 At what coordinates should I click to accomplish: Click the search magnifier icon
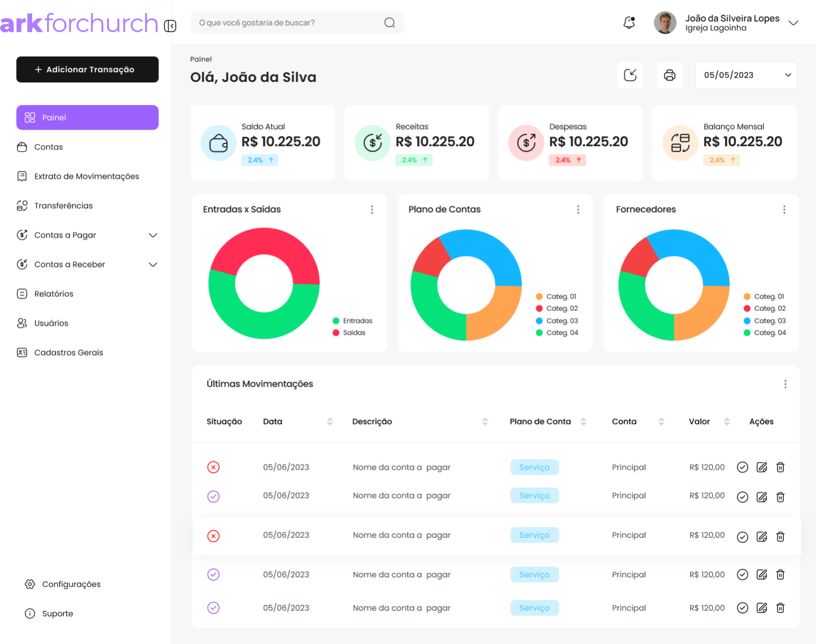389,23
